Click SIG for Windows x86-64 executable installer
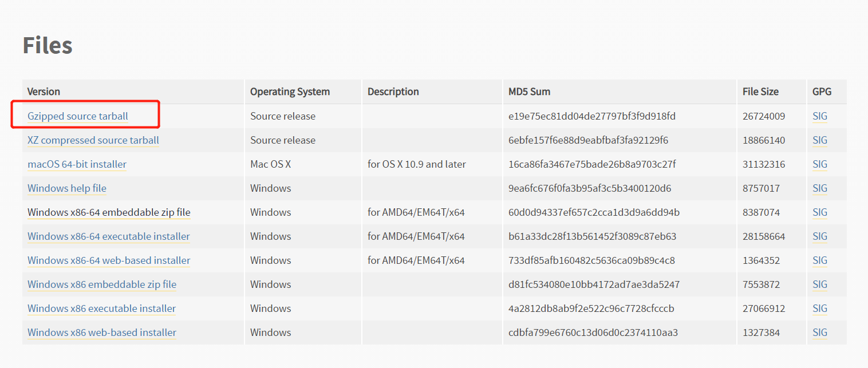The width and height of the screenshot is (868, 368). 820,236
